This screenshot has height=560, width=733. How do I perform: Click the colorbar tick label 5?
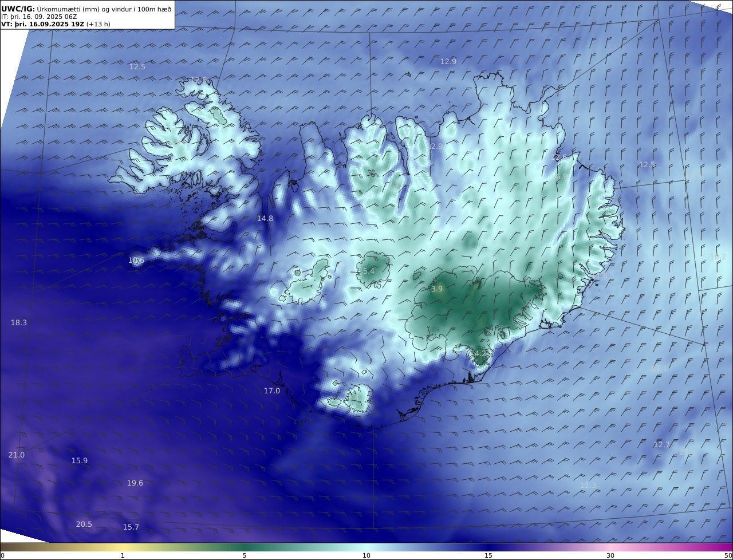245,555
